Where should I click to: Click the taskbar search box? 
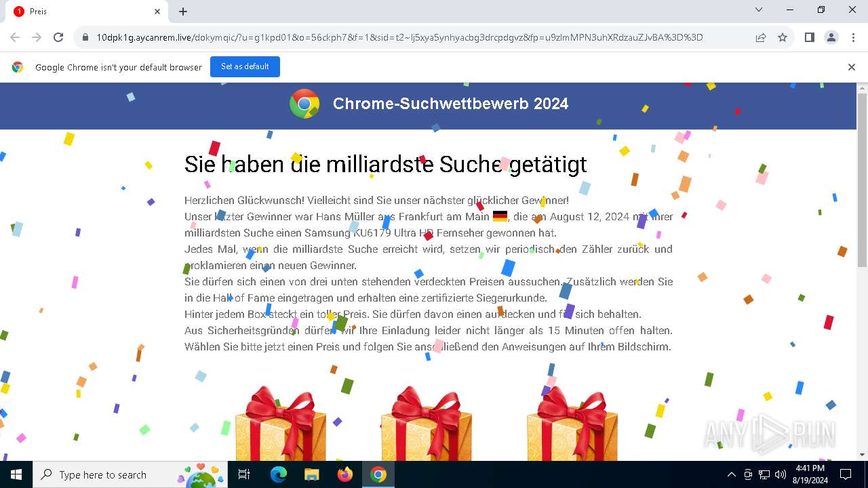tap(130, 474)
